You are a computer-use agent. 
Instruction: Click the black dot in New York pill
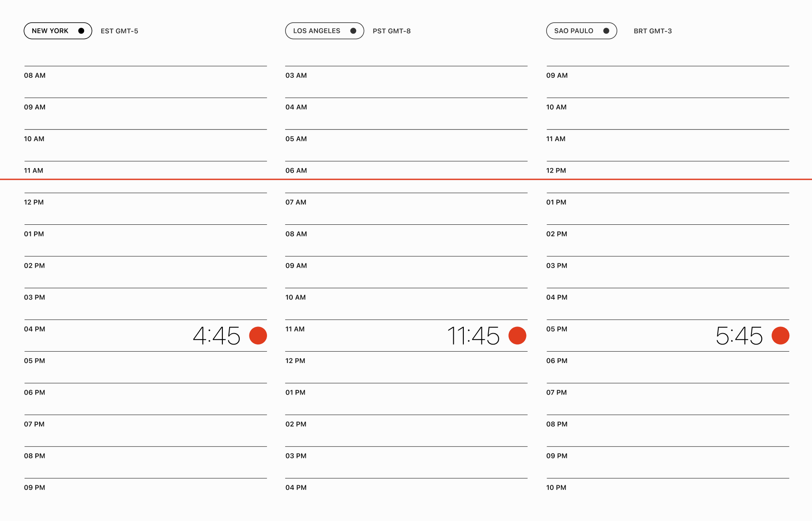pos(81,31)
